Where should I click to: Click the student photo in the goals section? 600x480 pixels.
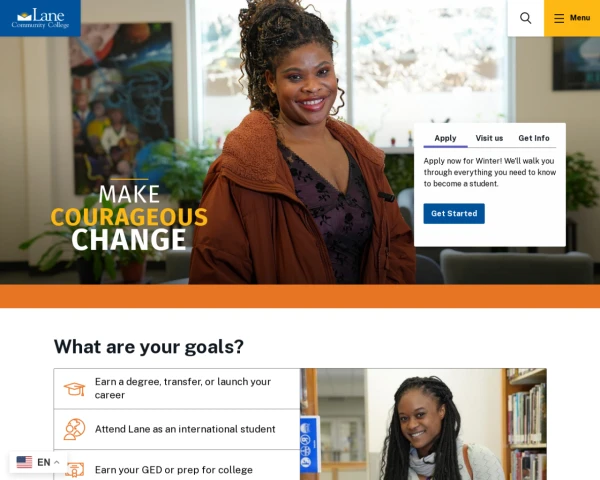424,424
